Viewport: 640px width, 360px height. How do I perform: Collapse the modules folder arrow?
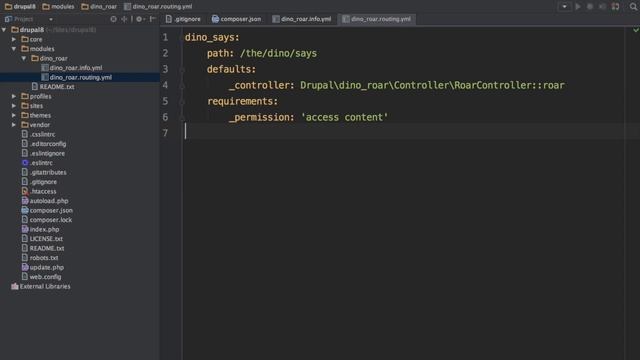[14, 49]
